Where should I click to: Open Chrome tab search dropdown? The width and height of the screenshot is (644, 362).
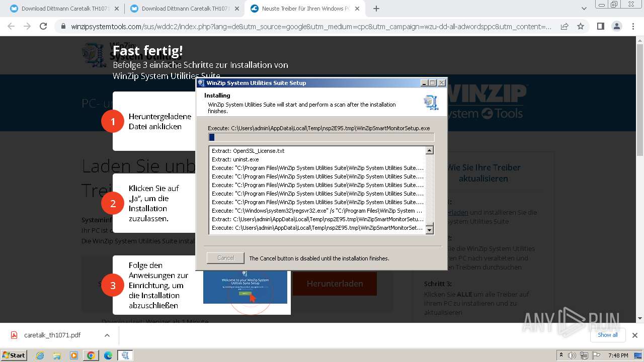pos(584,9)
